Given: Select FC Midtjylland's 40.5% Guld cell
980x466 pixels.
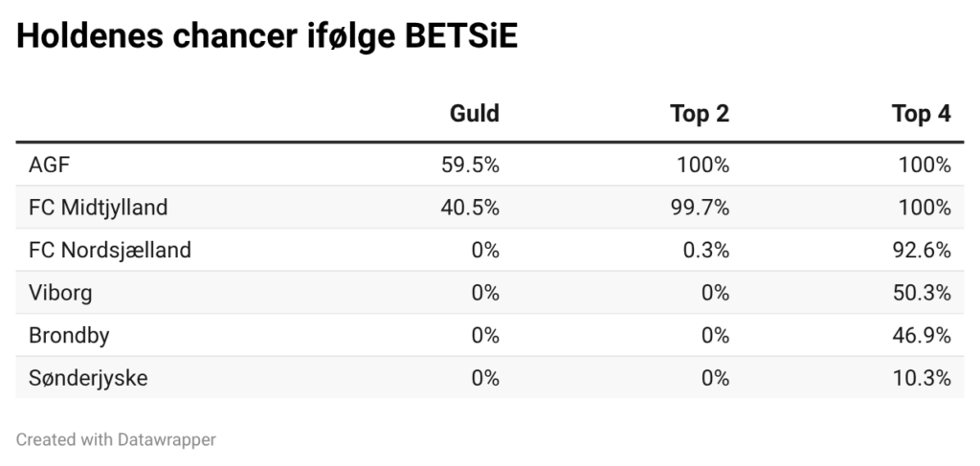Looking at the screenshot, I should click(x=468, y=208).
